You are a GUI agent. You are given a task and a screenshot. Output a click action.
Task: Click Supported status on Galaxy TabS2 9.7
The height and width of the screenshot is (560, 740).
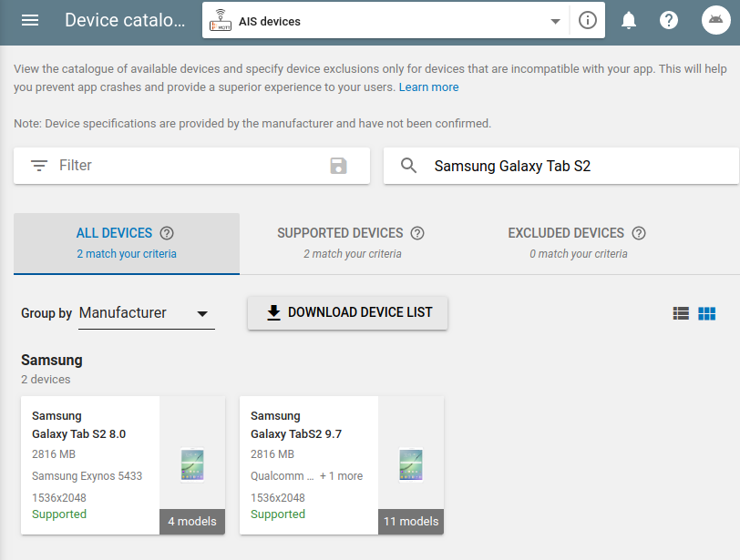tap(278, 514)
